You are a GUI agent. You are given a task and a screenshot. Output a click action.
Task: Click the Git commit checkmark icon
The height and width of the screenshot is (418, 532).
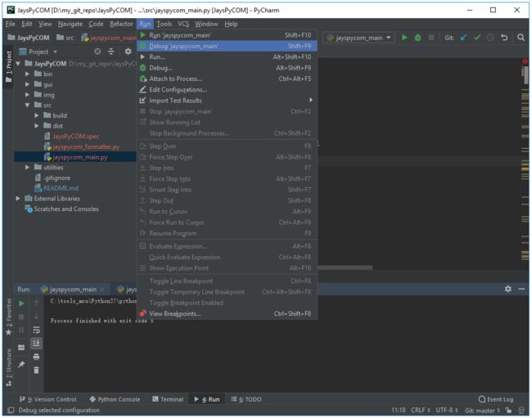point(477,38)
